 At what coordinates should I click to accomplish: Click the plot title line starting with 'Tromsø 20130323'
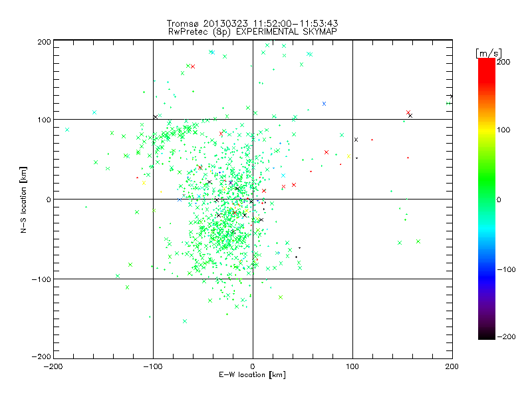252,23
